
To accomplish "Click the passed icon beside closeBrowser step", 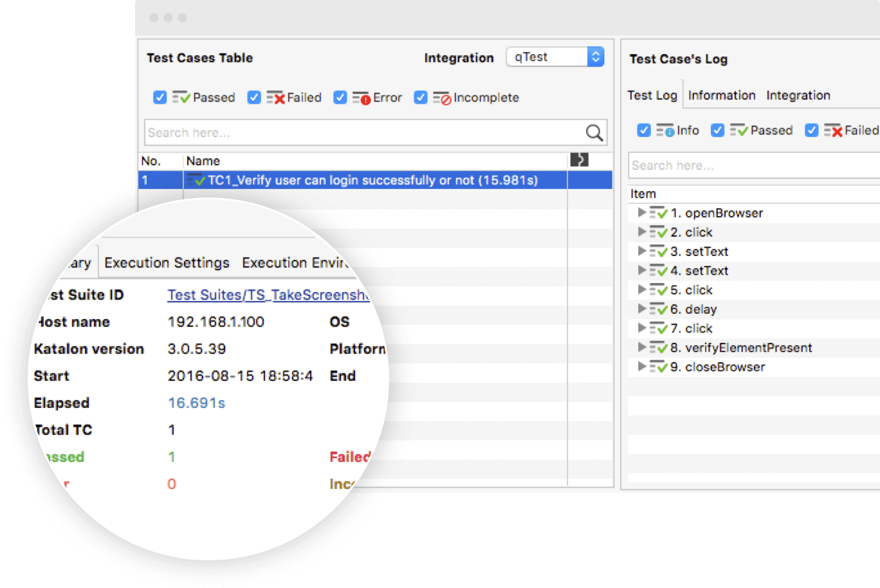I will pos(658,367).
